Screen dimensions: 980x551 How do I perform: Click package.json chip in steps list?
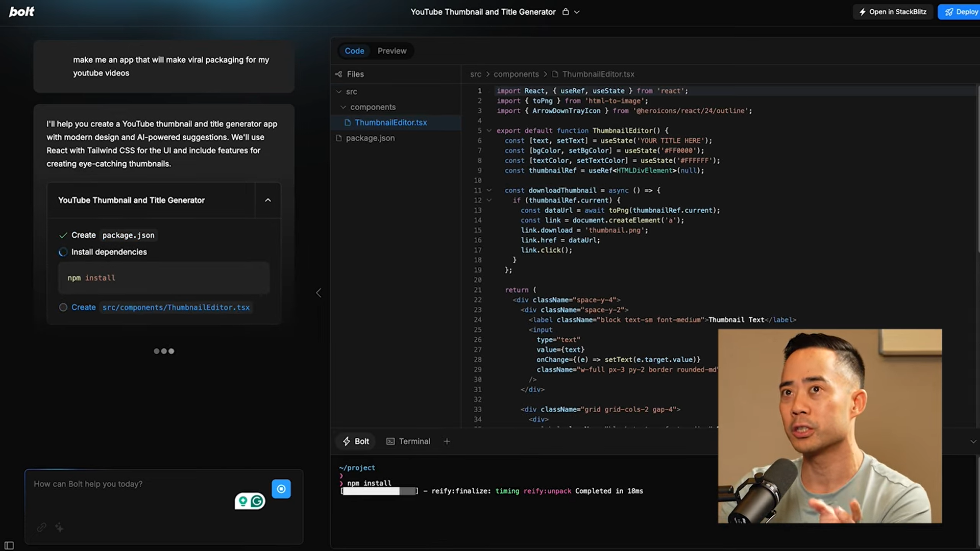[x=128, y=235]
